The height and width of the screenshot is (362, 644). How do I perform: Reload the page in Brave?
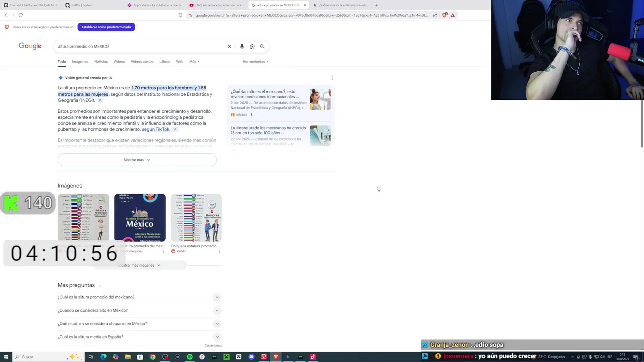point(21,15)
